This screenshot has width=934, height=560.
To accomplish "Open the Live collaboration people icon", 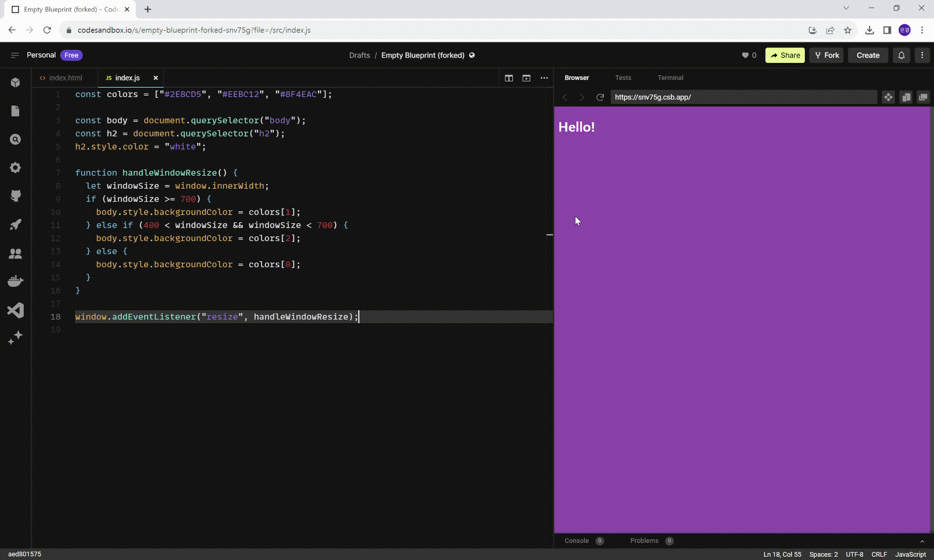I will [15, 254].
